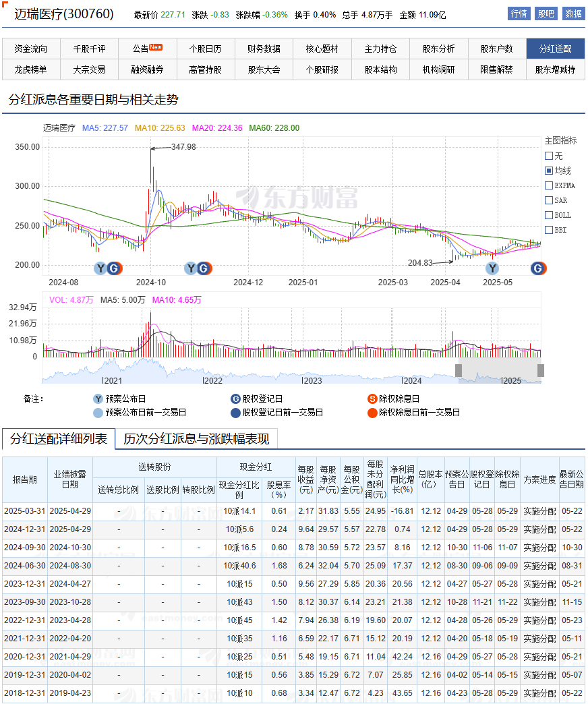This screenshot has height=704, width=588.
Task: Click report period 2018-12-31 cell
Action: 25,693
